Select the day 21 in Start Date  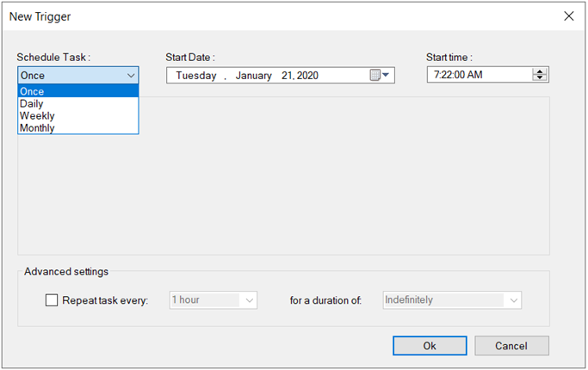287,76
